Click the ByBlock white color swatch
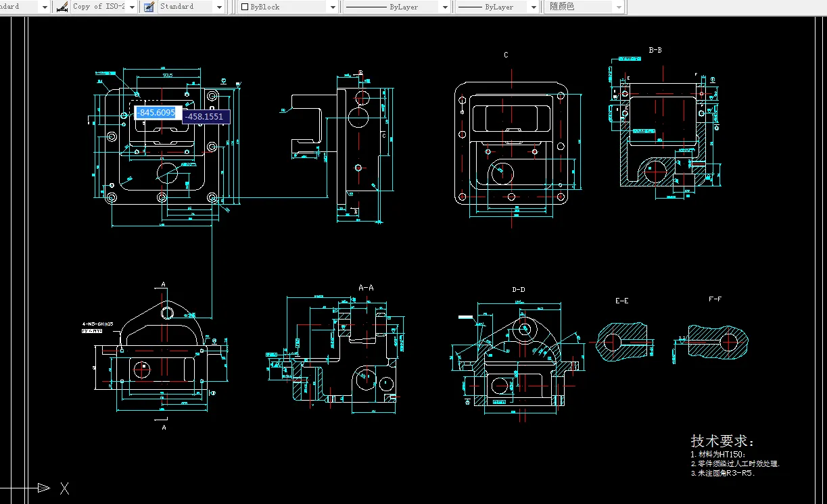Image resolution: width=827 pixels, height=504 pixels. point(245,7)
